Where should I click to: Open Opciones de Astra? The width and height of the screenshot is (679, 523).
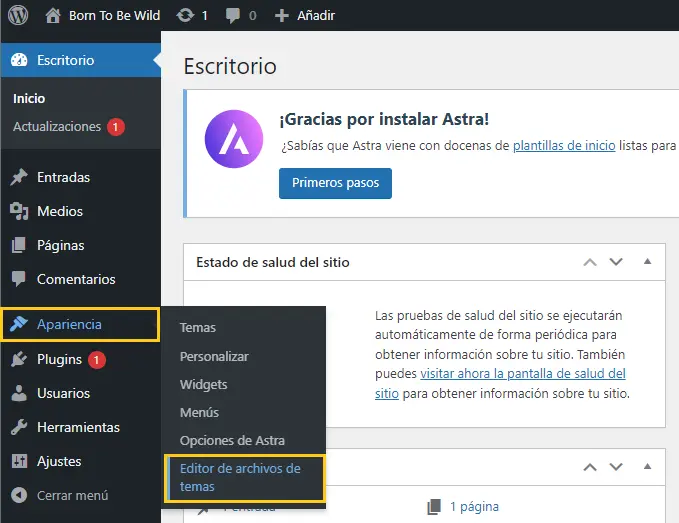[232, 441]
